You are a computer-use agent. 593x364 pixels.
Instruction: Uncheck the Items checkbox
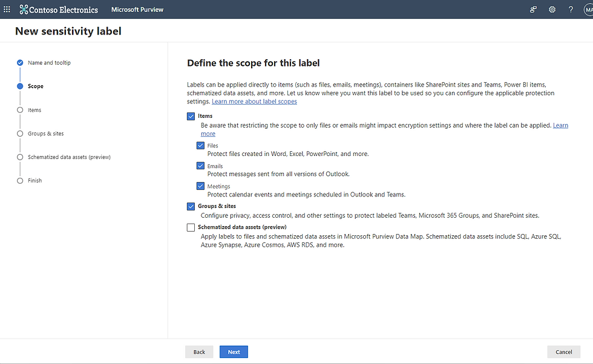point(191,116)
